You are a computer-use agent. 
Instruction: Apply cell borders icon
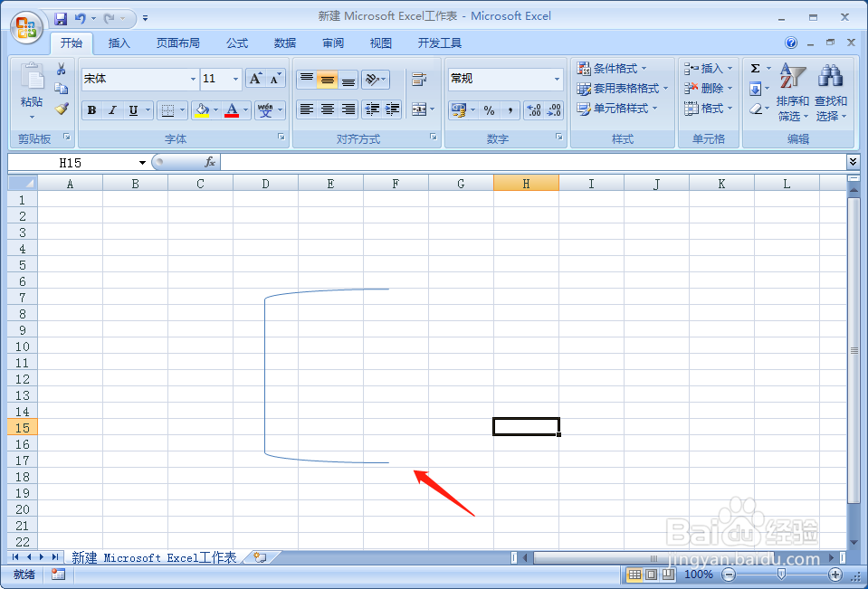tap(167, 110)
